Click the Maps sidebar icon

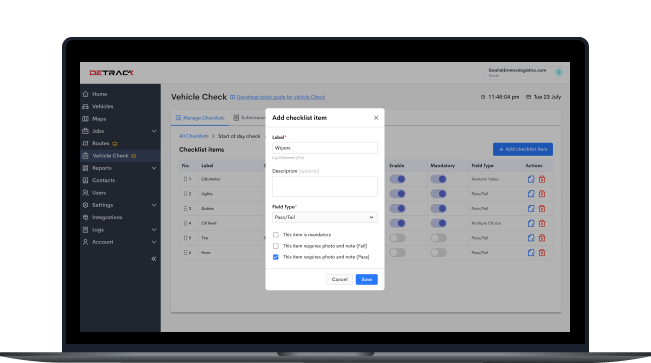click(86, 119)
